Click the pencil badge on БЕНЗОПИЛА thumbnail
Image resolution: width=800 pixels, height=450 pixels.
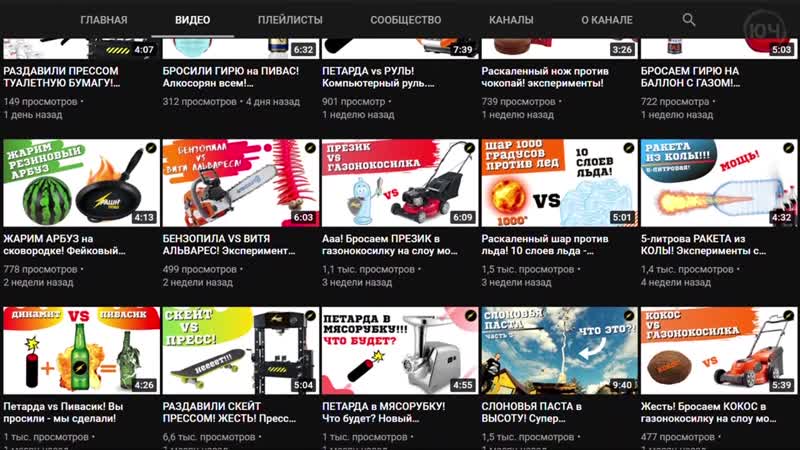coord(310,148)
